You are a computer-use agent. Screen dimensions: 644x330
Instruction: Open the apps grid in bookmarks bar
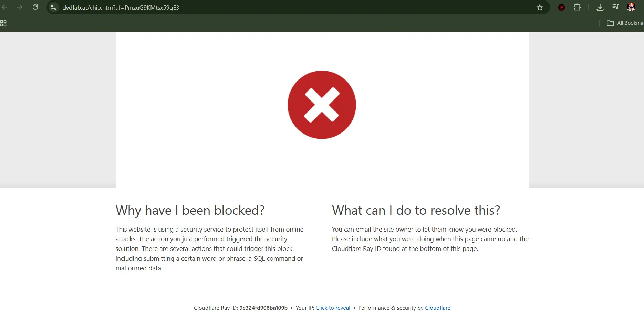3,23
